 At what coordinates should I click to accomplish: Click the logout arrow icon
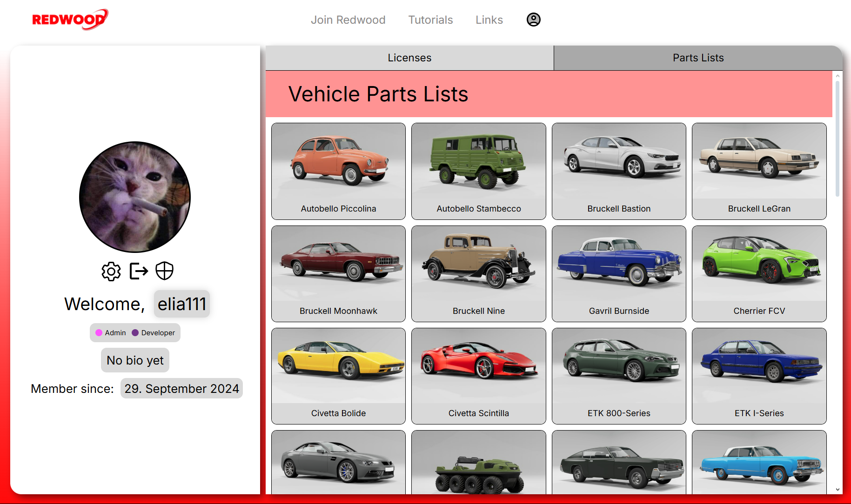tap(138, 271)
